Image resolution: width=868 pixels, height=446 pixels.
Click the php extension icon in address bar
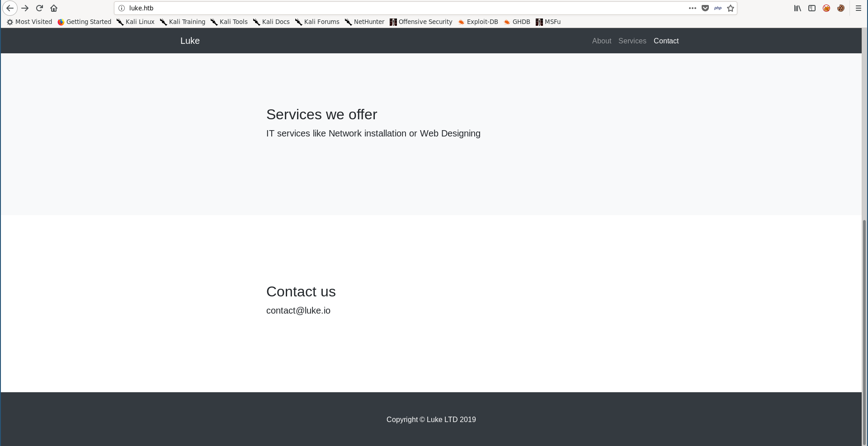pyautogui.click(x=718, y=8)
